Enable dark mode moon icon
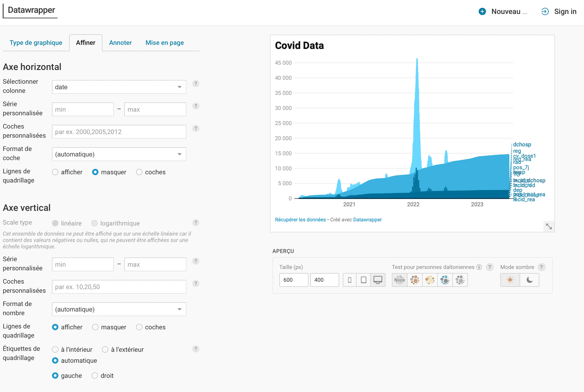The width and height of the screenshot is (584, 392). coord(529,280)
